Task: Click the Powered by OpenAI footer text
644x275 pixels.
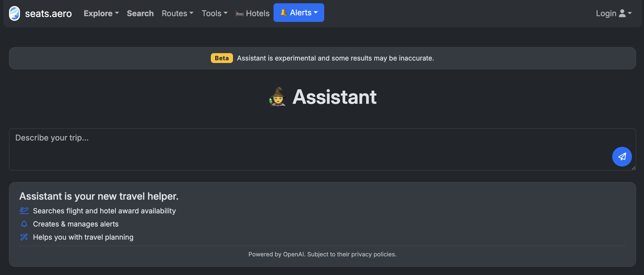Action: [x=322, y=254]
